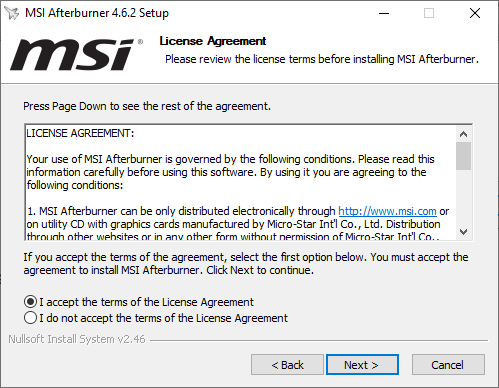Click inside the license agreement text box
499x388 pixels.
(241, 182)
